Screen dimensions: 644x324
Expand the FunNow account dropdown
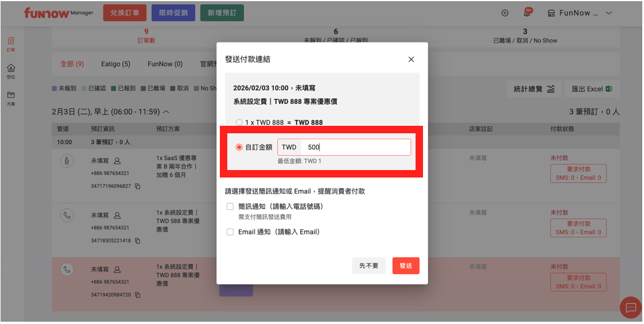point(609,13)
